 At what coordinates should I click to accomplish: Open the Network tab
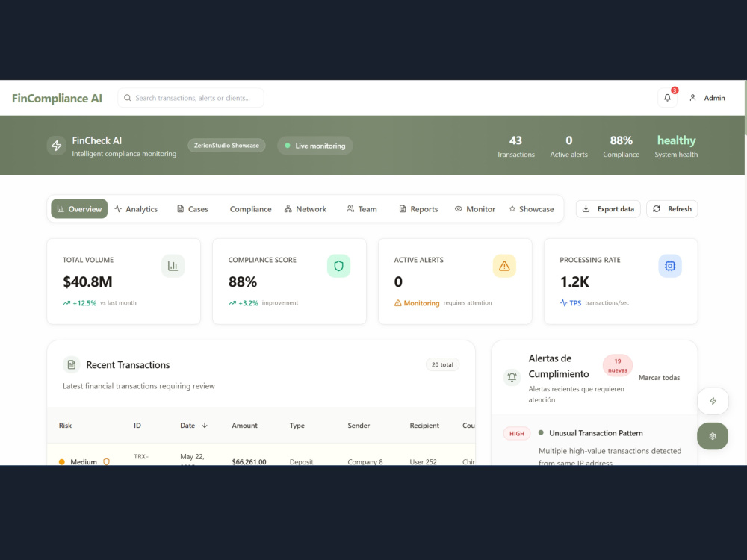(x=306, y=208)
